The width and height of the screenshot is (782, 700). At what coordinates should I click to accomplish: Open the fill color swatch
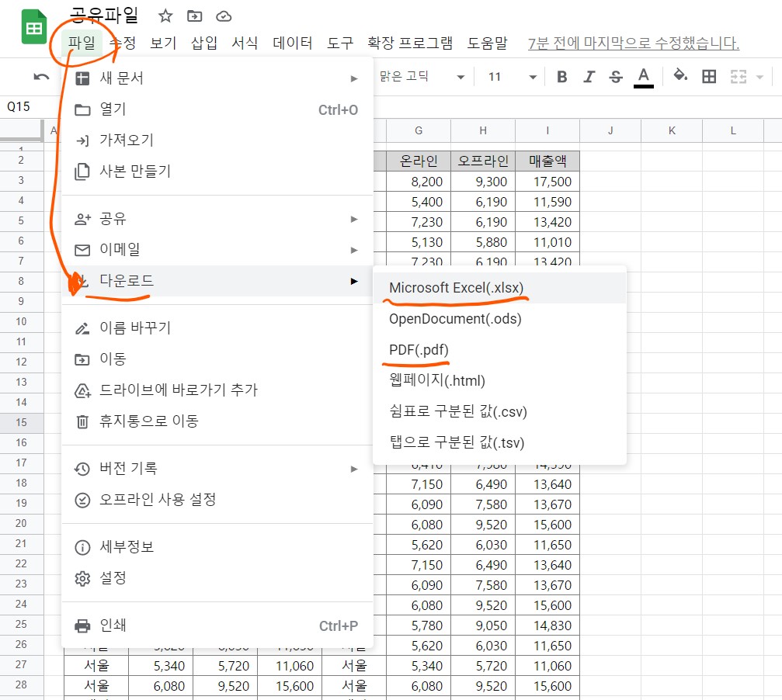(x=679, y=76)
